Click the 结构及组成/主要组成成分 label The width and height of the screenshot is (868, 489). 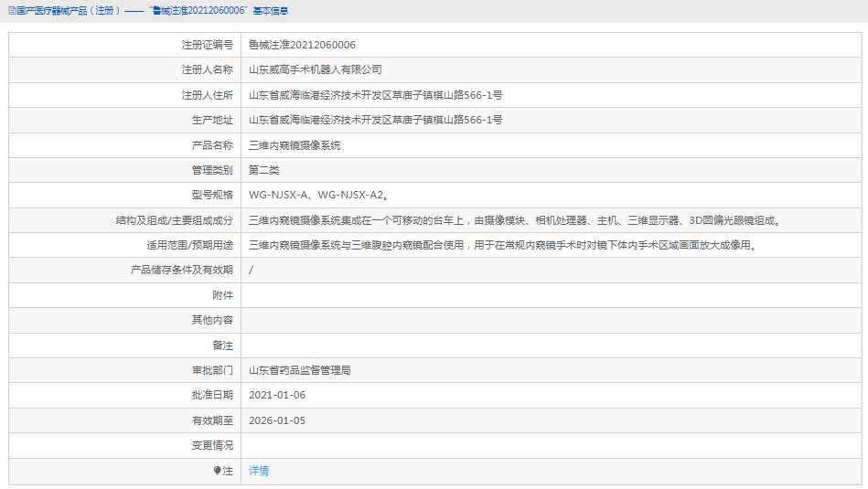coord(175,220)
